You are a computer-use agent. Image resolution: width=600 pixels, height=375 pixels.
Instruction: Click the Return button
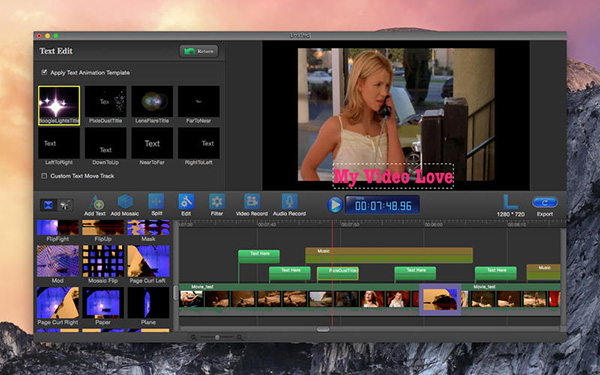click(x=199, y=51)
